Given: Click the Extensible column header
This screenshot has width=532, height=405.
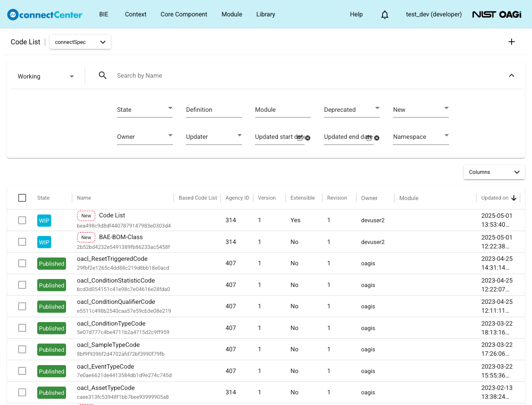Looking at the screenshot, I should click(302, 198).
